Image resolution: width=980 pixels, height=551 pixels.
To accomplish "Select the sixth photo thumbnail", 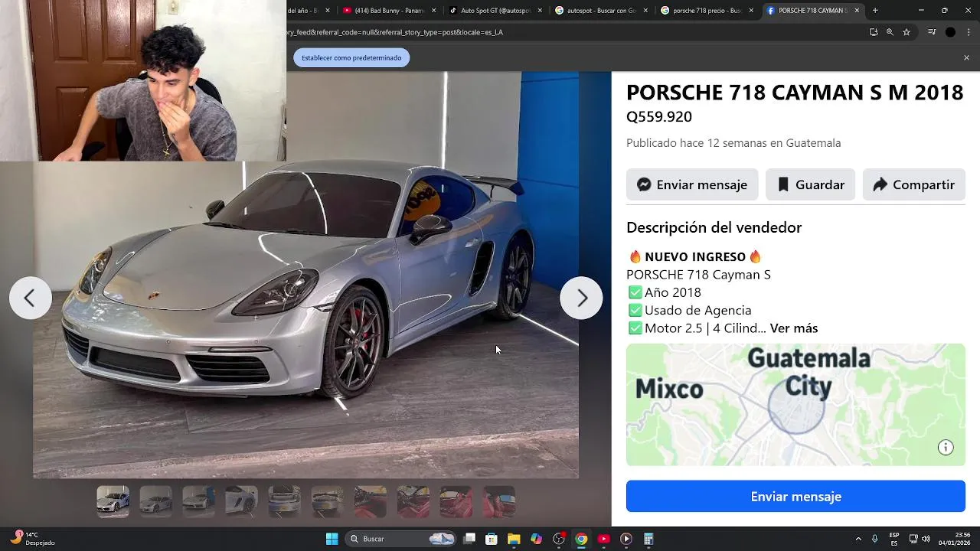I will pos(328,502).
